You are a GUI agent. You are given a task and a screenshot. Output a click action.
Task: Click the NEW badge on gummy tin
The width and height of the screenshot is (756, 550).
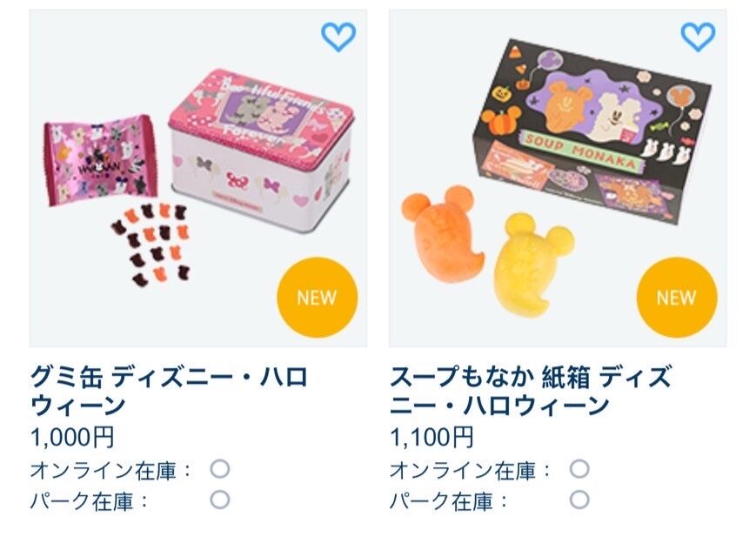(318, 298)
